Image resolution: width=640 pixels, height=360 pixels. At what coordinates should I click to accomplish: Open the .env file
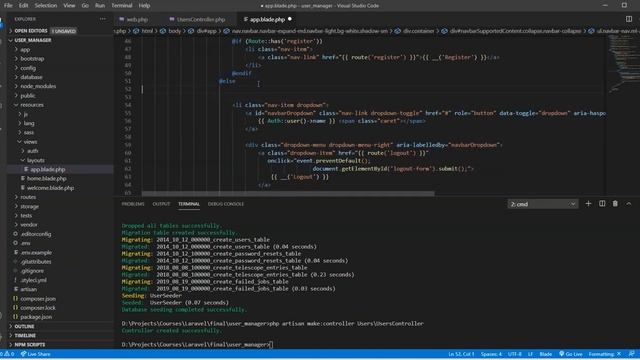pyautogui.click(x=25, y=243)
